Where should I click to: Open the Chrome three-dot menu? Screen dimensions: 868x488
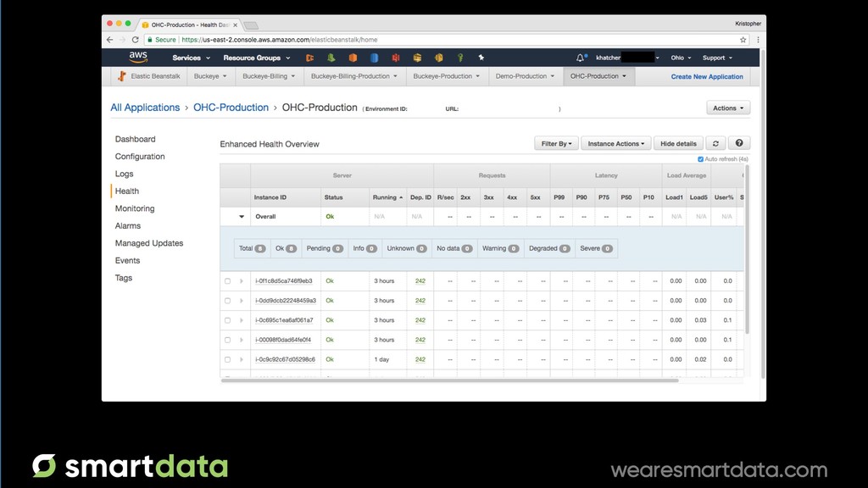pyautogui.click(x=758, y=40)
